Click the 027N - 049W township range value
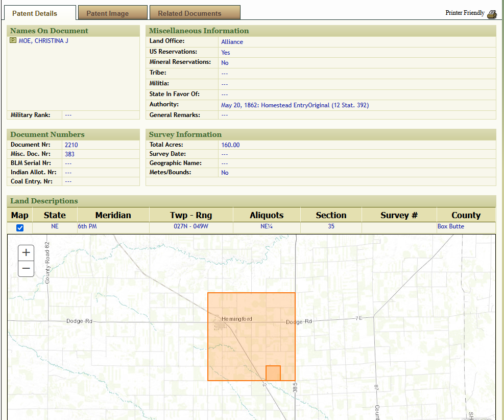This screenshot has height=420, width=504. pyautogui.click(x=191, y=226)
